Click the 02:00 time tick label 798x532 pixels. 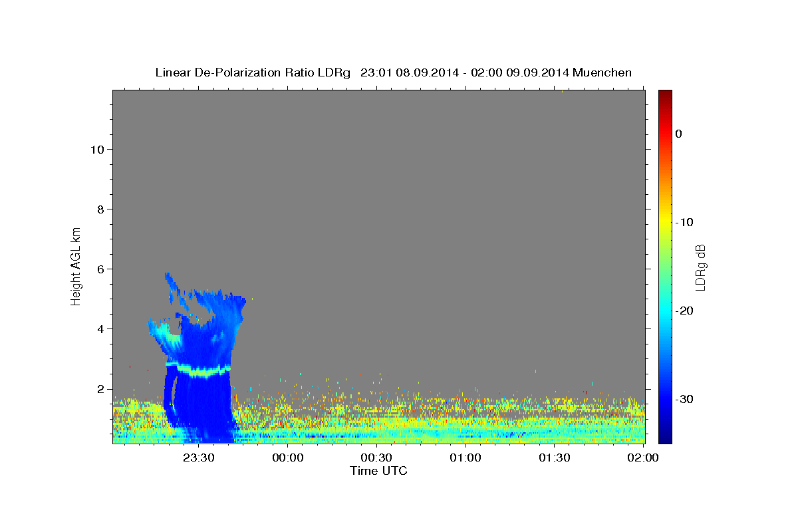[643, 458]
